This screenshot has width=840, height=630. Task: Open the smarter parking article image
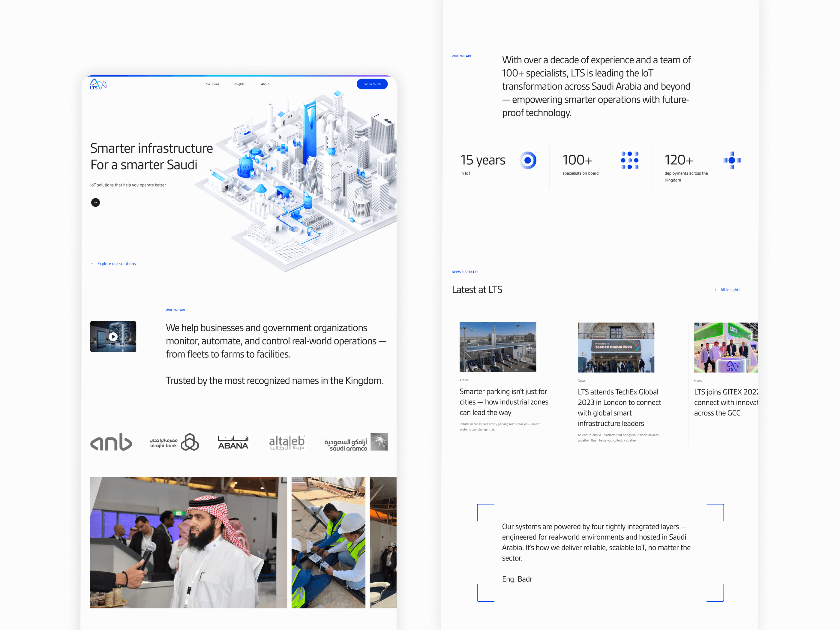click(497, 347)
